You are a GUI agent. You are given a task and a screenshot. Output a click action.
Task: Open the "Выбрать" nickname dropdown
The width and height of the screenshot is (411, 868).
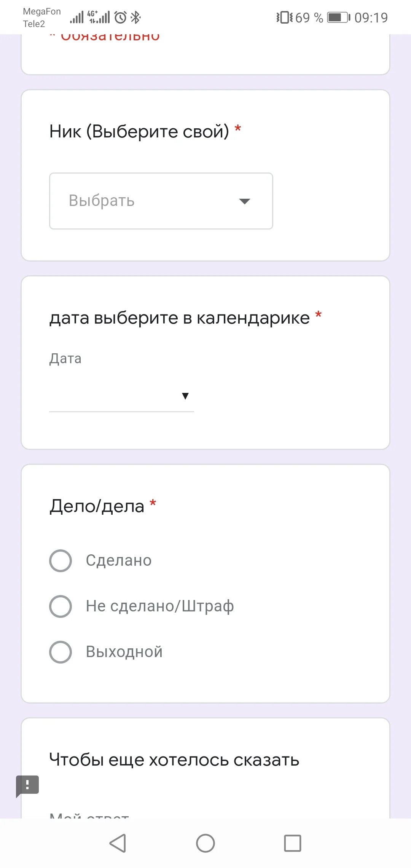tap(161, 201)
